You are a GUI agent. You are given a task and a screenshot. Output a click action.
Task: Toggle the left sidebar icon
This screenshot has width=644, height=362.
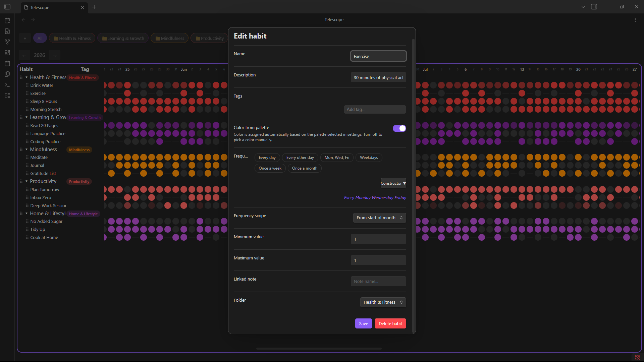7,7
